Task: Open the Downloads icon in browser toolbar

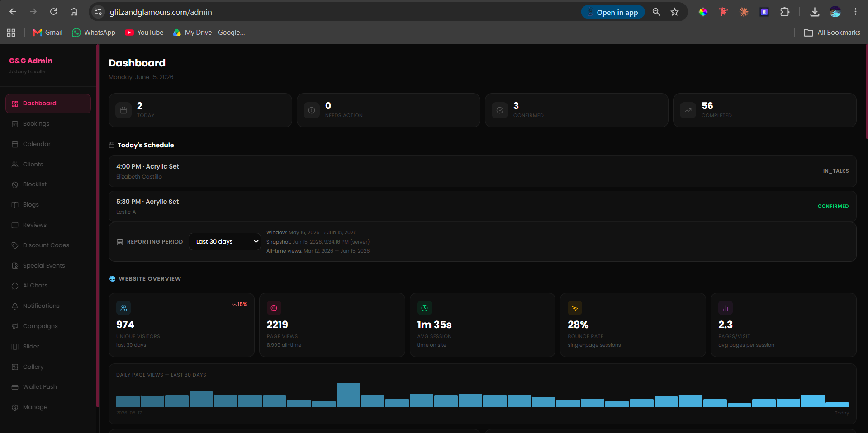Action: click(815, 12)
